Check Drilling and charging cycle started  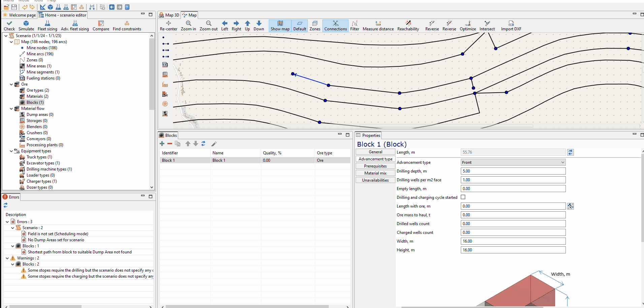click(463, 197)
